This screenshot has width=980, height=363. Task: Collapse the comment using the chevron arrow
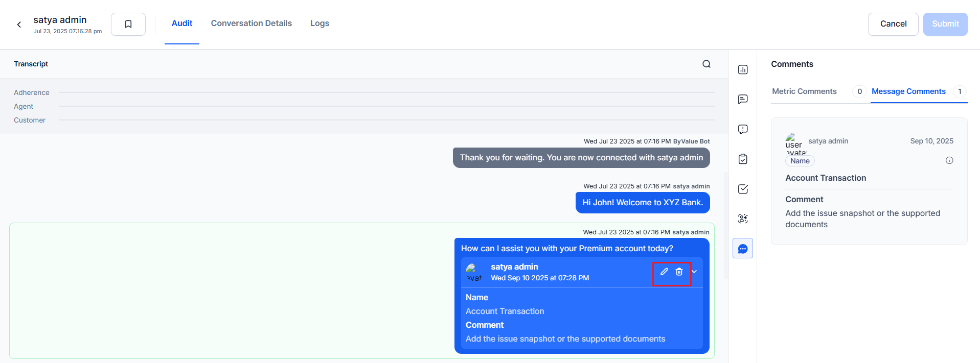pyautogui.click(x=695, y=272)
